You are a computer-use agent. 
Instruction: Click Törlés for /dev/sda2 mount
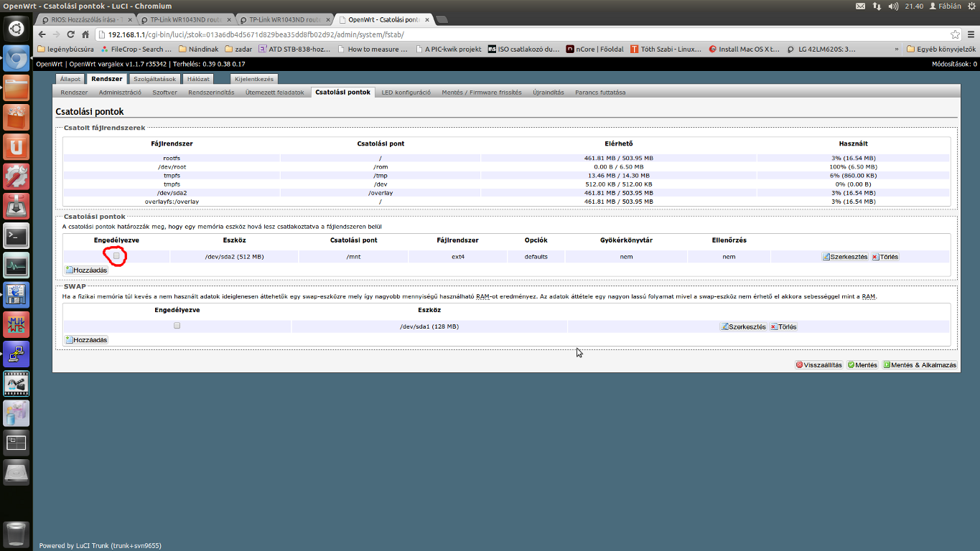pos(885,256)
